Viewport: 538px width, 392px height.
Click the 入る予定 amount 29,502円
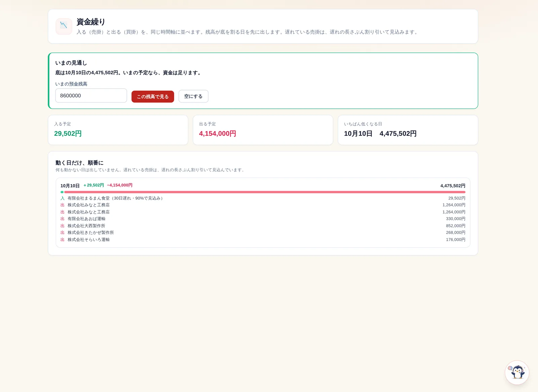(68, 134)
